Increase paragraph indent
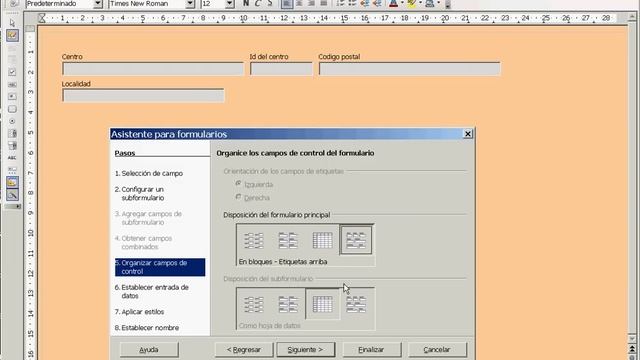 coord(378,3)
